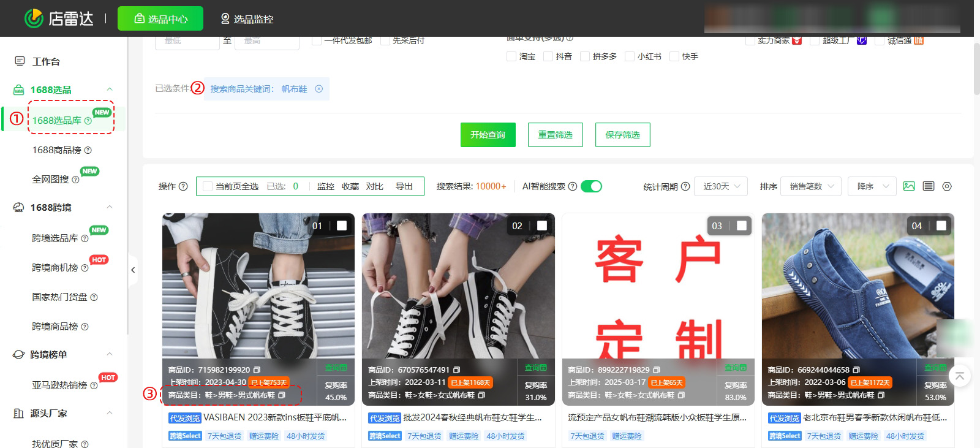This screenshot has height=448, width=980.
Task: Click help icon next to 1688商品榜
Action: pyautogui.click(x=88, y=150)
